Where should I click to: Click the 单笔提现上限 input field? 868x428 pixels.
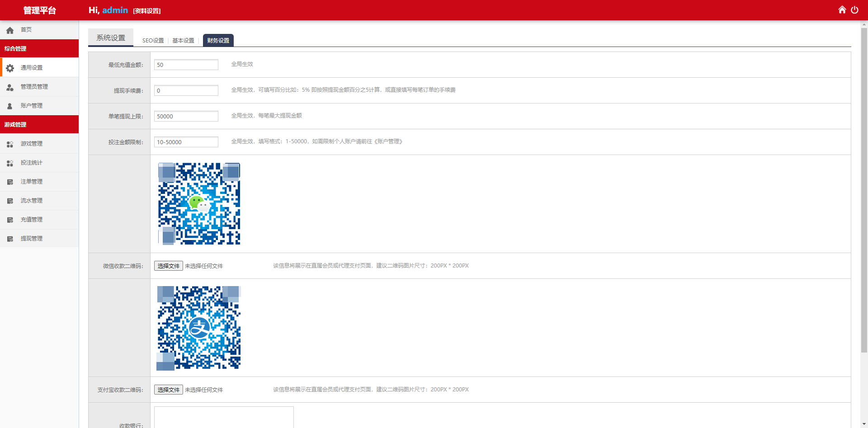point(186,116)
